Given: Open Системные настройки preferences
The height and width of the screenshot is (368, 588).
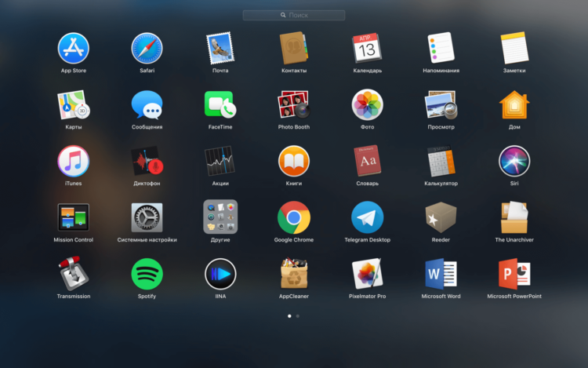Looking at the screenshot, I should tap(147, 217).
